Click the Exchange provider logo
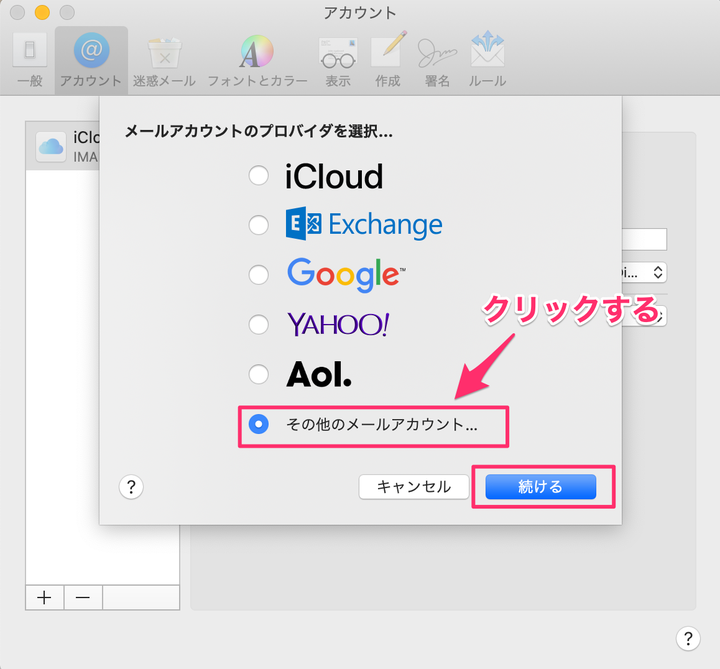720x669 pixels. pos(364,224)
